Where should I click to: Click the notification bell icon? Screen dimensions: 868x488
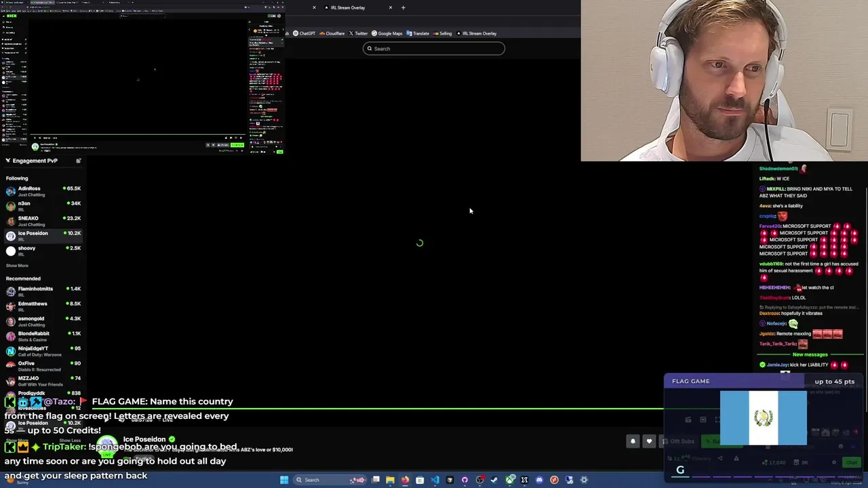point(633,441)
